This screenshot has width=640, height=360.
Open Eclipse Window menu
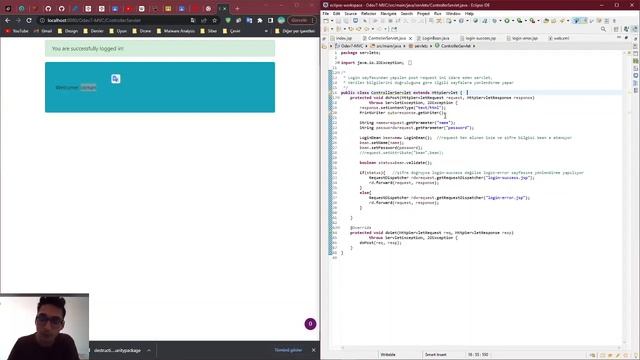[x=453, y=13]
